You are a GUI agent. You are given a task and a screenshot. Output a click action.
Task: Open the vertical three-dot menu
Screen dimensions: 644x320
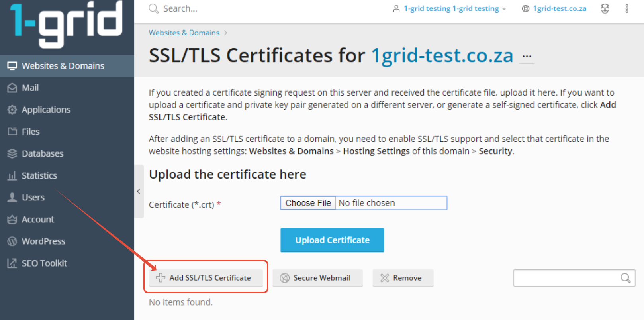(x=626, y=8)
